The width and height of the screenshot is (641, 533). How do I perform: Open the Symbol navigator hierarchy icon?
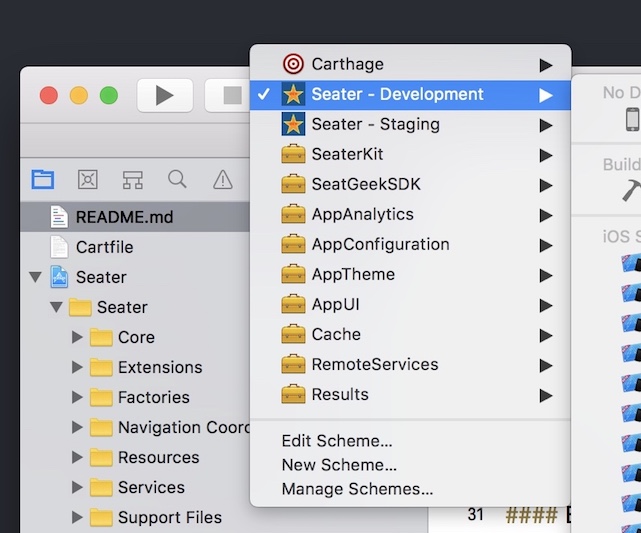pos(133,179)
